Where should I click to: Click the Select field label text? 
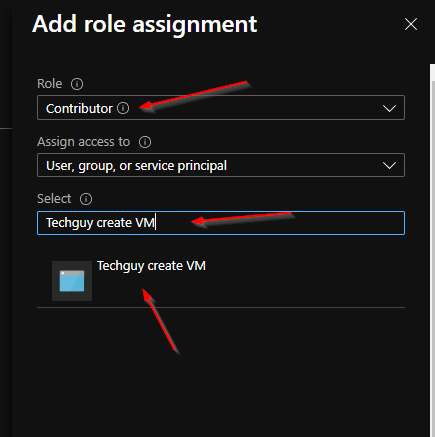point(54,199)
